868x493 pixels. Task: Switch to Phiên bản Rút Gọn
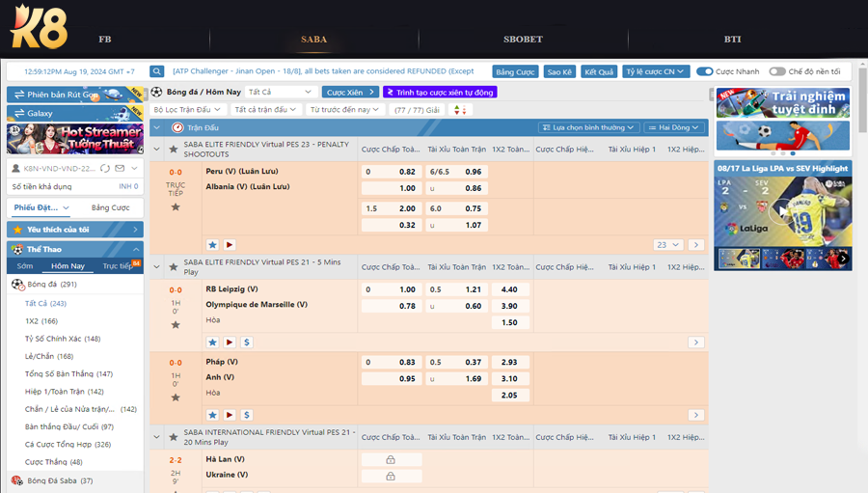click(x=75, y=95)
